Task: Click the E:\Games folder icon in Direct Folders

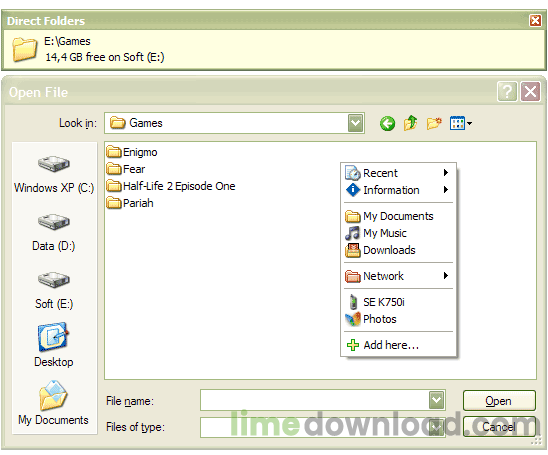Action: pos(24,50)
